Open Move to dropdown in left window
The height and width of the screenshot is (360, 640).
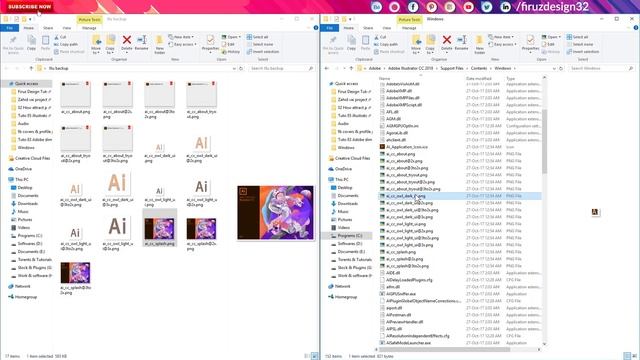96,44
